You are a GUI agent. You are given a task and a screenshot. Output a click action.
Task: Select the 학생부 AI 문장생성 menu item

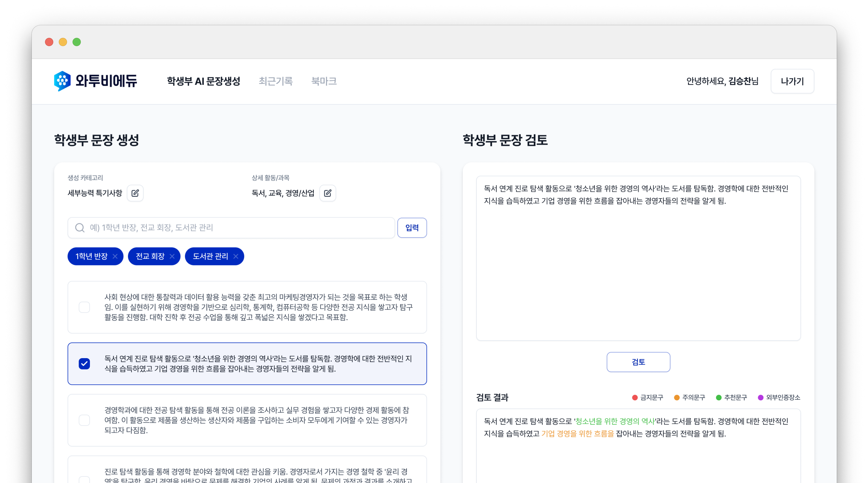pyautogui.click(x=203, y=81)
